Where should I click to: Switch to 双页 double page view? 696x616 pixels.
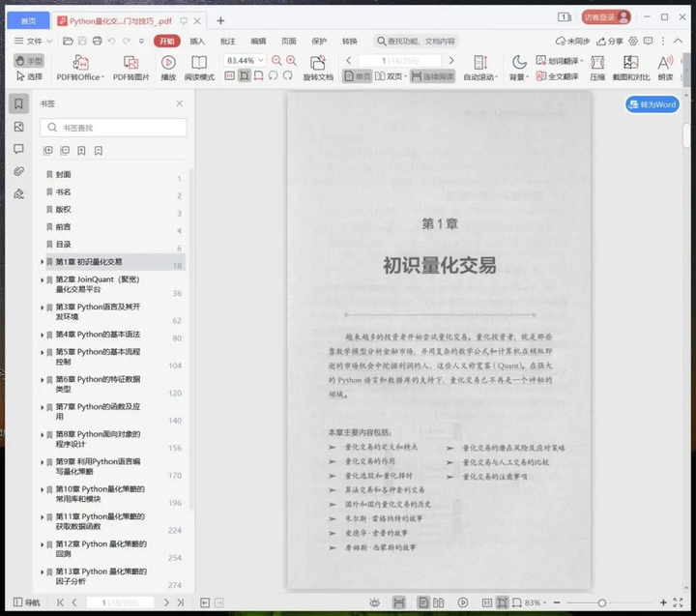391,76
